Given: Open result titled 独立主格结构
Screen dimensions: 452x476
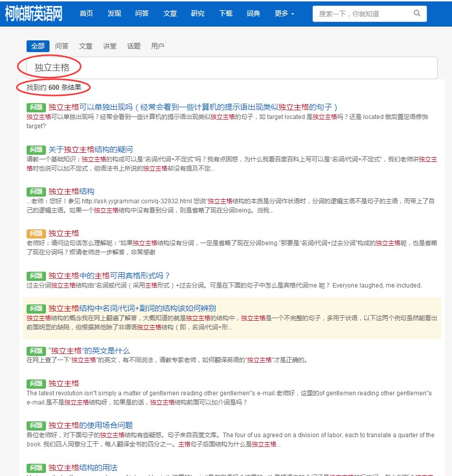Looking at the screenshot, I should 72,192.
